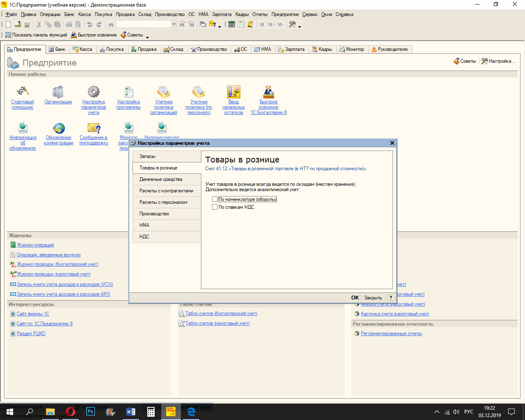Open the calendar toolbar icon
Viewport: 525px width, 420px height.
pos(241,25)
